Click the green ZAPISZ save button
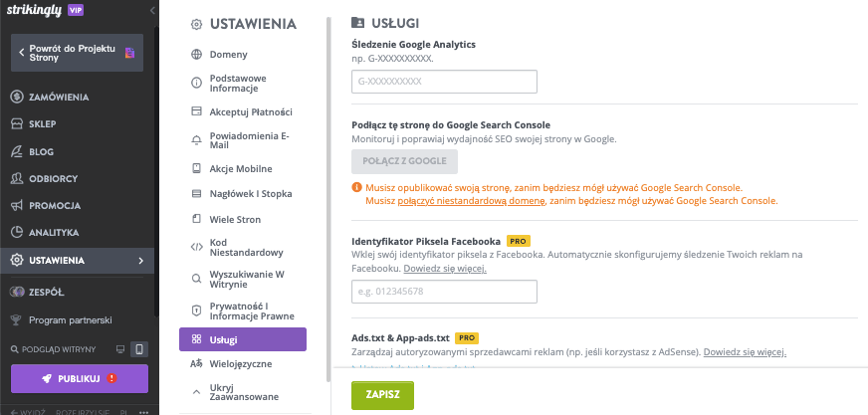 (382, 395)
